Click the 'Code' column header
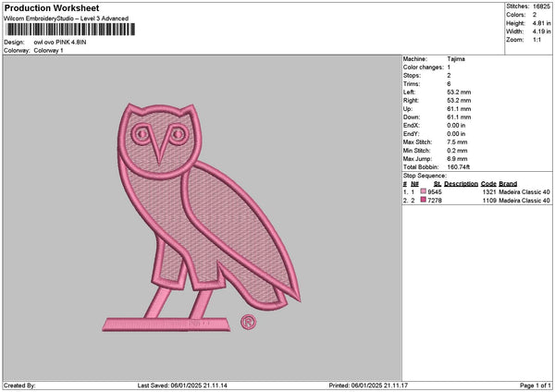The image size is (555, 392). pyautogui.click(x=488, y=184)
